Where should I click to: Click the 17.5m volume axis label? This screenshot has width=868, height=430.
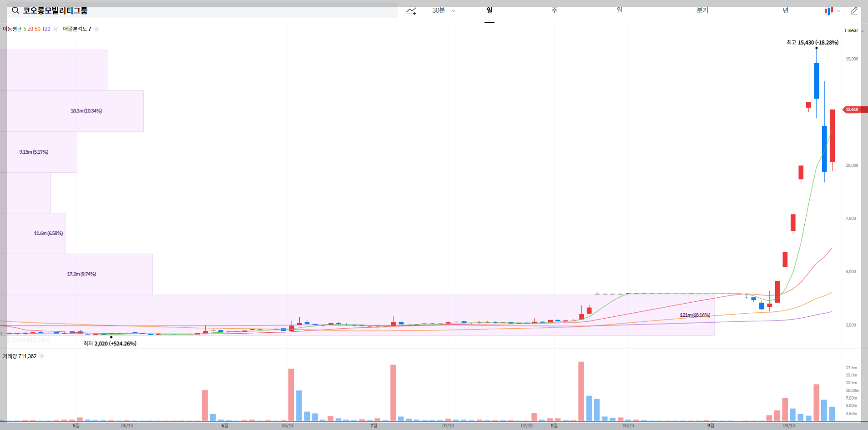tap(851, 368)
